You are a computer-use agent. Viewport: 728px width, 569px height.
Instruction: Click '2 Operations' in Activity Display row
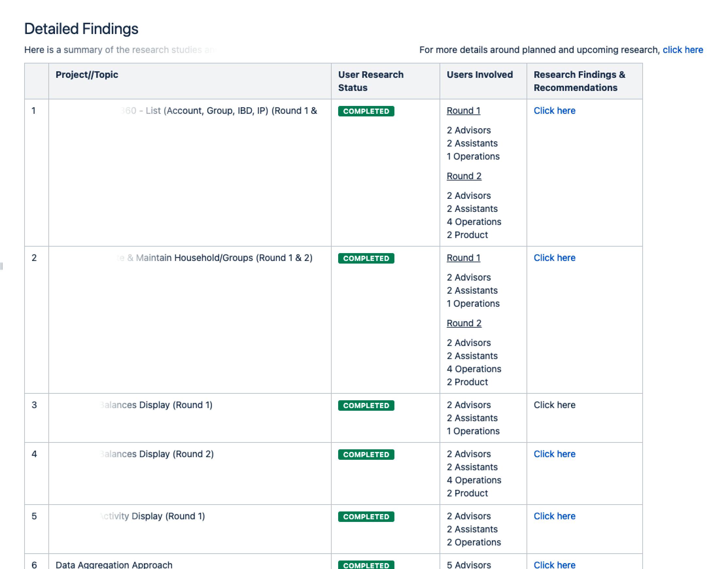[x=474, y=542]
